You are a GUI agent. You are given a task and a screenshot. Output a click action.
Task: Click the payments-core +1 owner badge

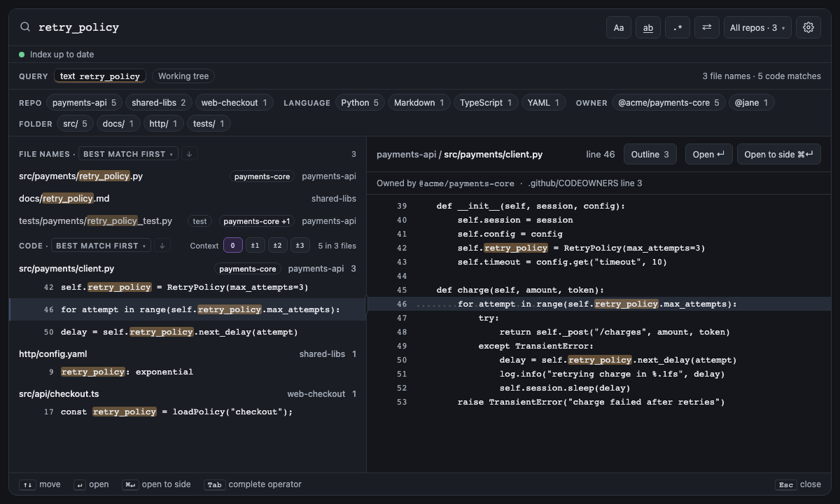tap(257, 221)
